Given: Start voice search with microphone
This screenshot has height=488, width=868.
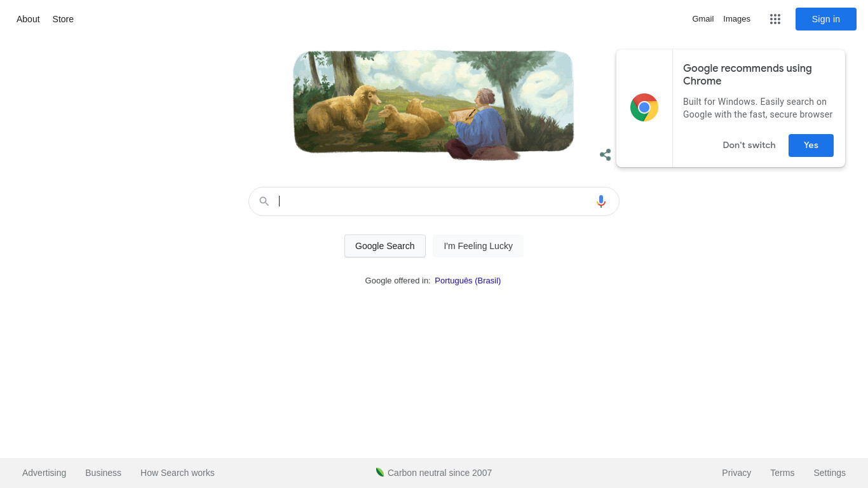Looking at the screenshot, I should click(601, 201).
